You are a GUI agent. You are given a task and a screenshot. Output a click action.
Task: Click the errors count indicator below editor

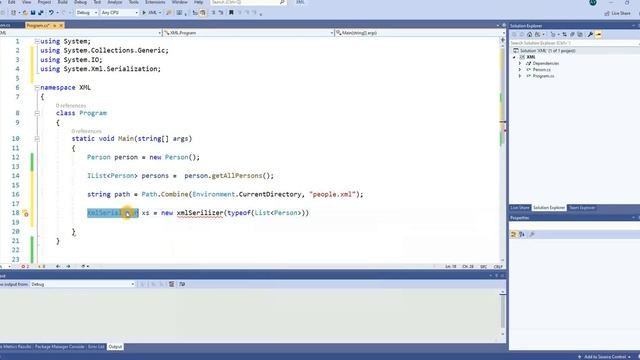pos(25,267)
